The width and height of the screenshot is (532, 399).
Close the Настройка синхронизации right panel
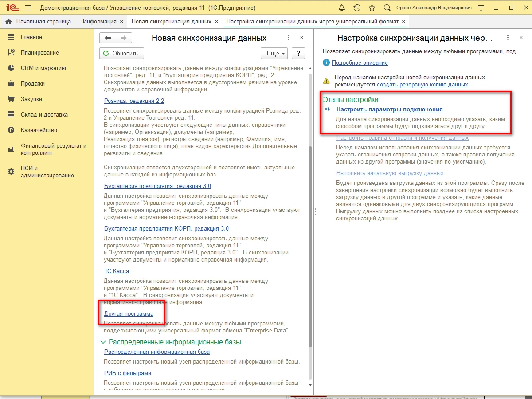point(521,38)
